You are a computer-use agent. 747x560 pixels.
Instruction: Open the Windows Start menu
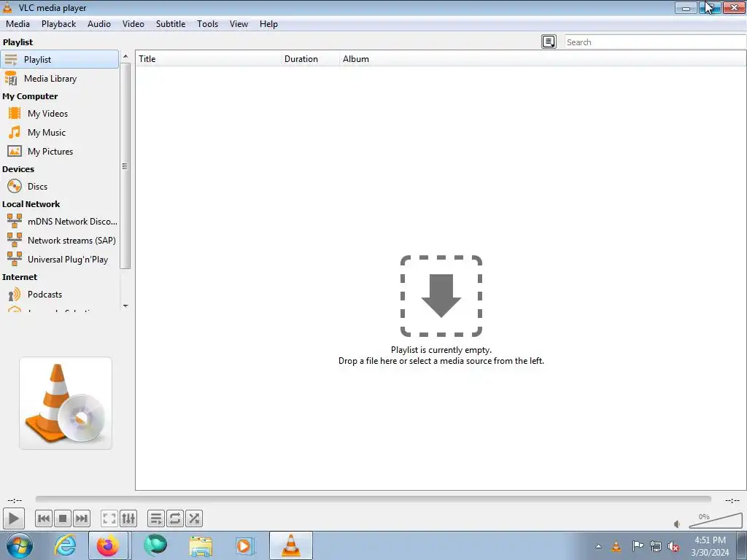20,545
